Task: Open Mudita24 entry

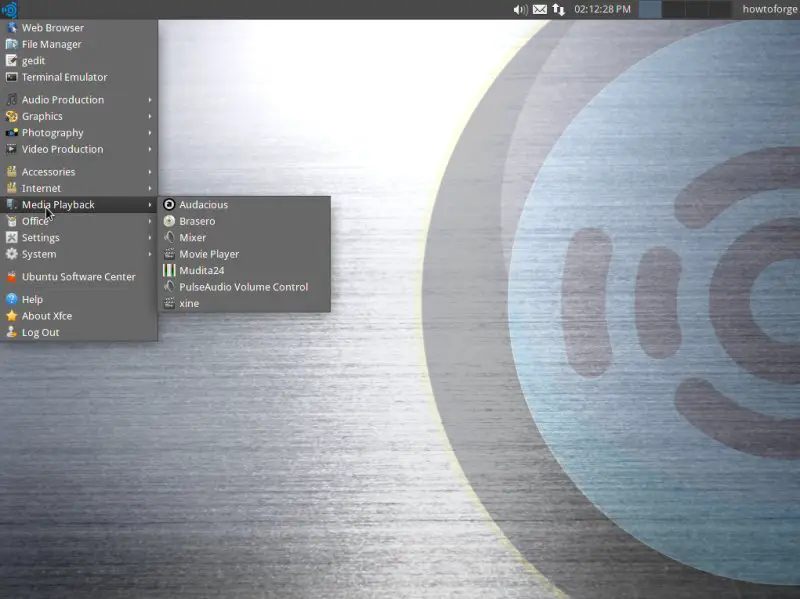Action: click(244, 270)
